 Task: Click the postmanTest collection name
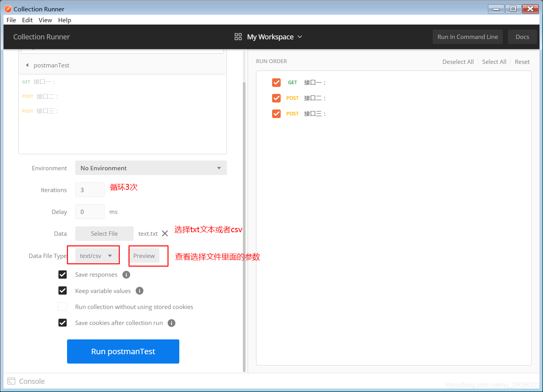click(x=51, y=65)
